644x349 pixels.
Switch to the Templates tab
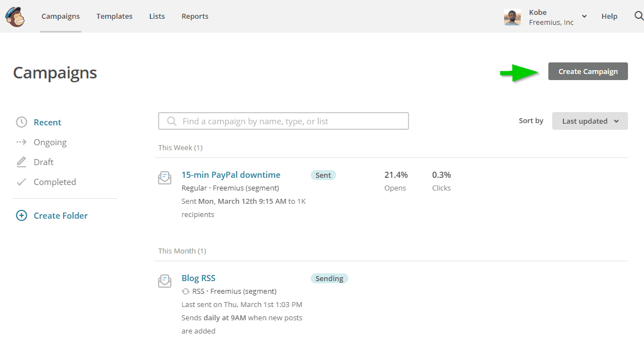click(114, 16)
